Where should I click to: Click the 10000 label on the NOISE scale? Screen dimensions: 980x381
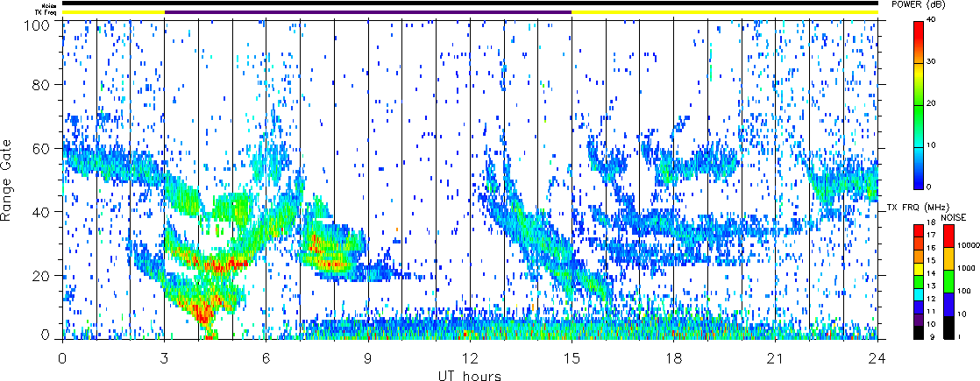pyautogui.click(x=967, y=246)
